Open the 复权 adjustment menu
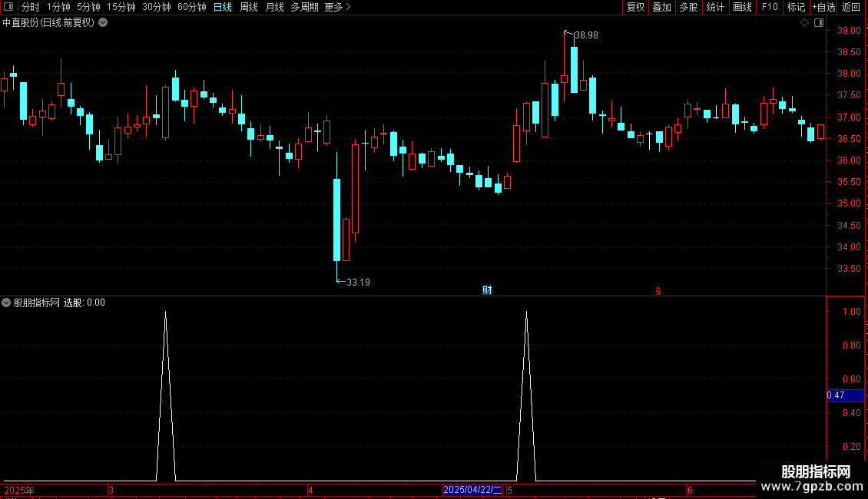 pos(635,7)
